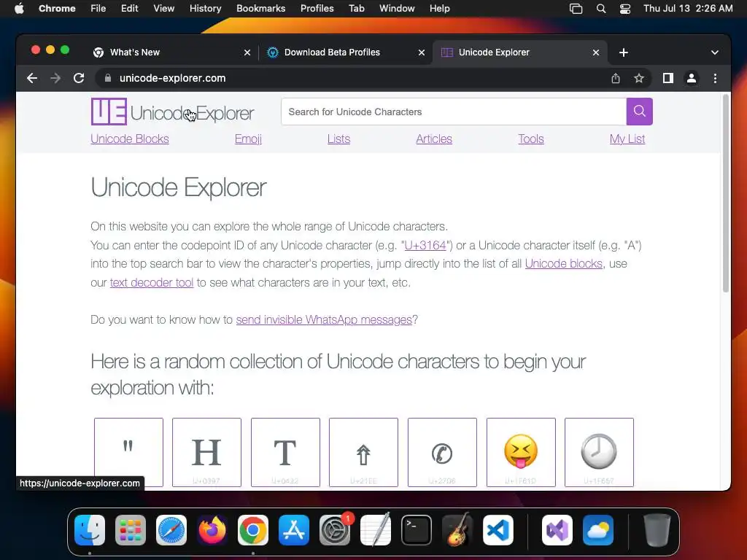Open the Weather app in the Dock
This screenshot has height=560, width=747.
point(598,530)
